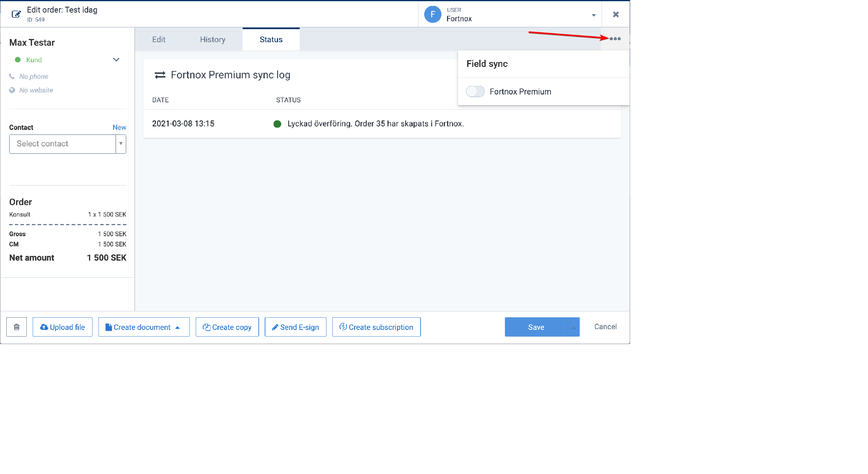Click the 2021-03-08 13:15 date cell
This screenshot has width=868, height=474.
click(183, 124)
